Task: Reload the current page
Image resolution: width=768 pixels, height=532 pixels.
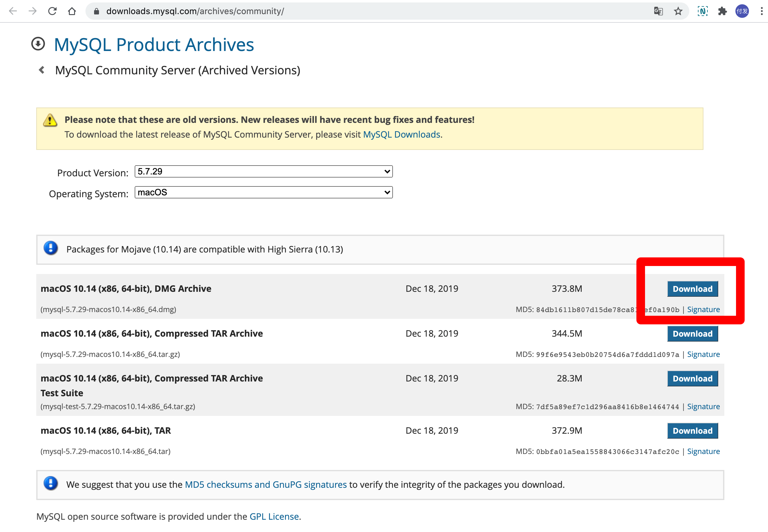Action: (x=52, y=11)
